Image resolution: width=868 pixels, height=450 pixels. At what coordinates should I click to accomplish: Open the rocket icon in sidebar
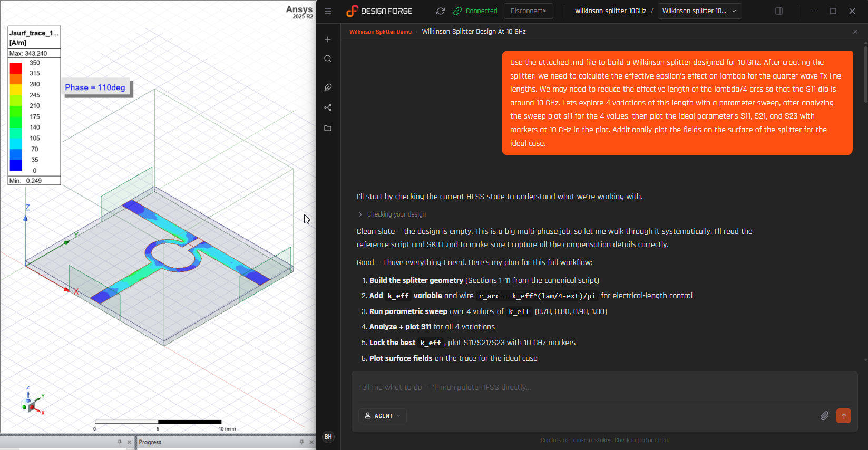click(x=328, y=87)
